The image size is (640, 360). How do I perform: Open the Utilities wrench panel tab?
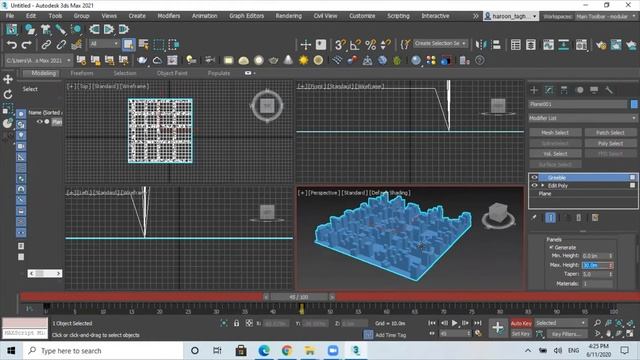pyautogui.click(x=609, y=90)
